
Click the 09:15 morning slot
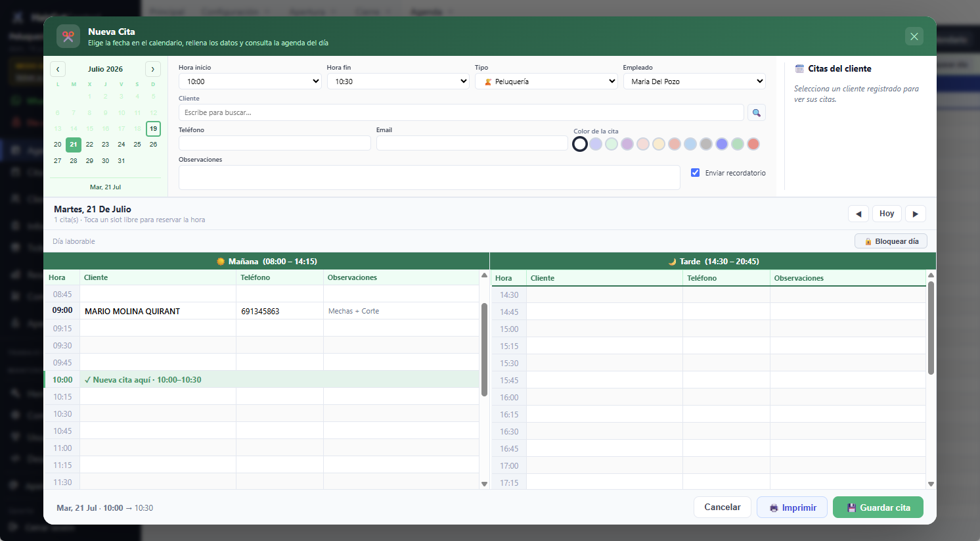coord(261,328)
